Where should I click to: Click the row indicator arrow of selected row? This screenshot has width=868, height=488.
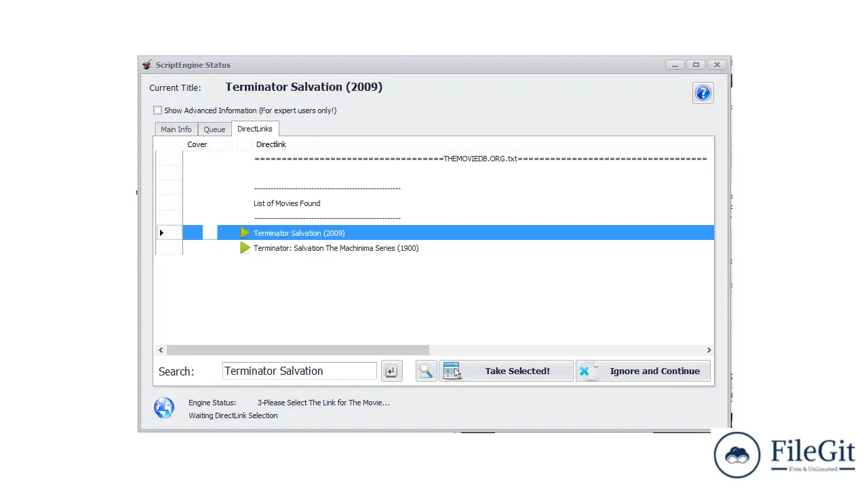pos(161,233)
